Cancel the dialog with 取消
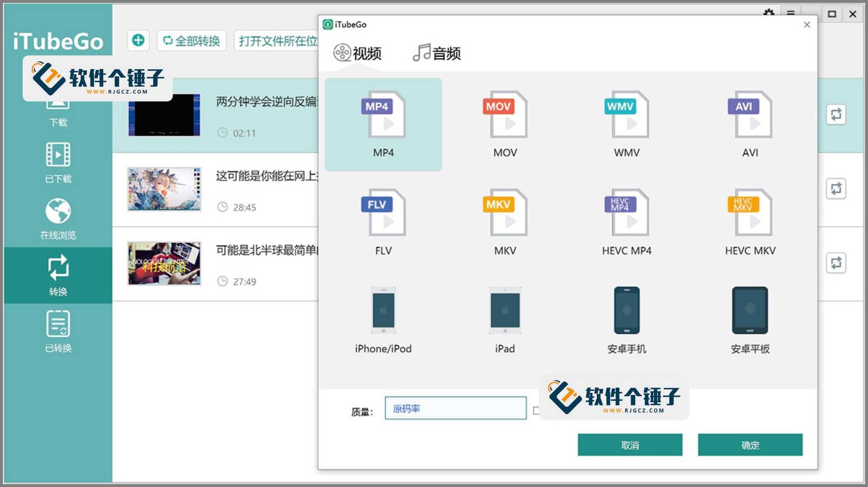Image resolution: width=868 pixels, height=487 pixels. point(630,445)
